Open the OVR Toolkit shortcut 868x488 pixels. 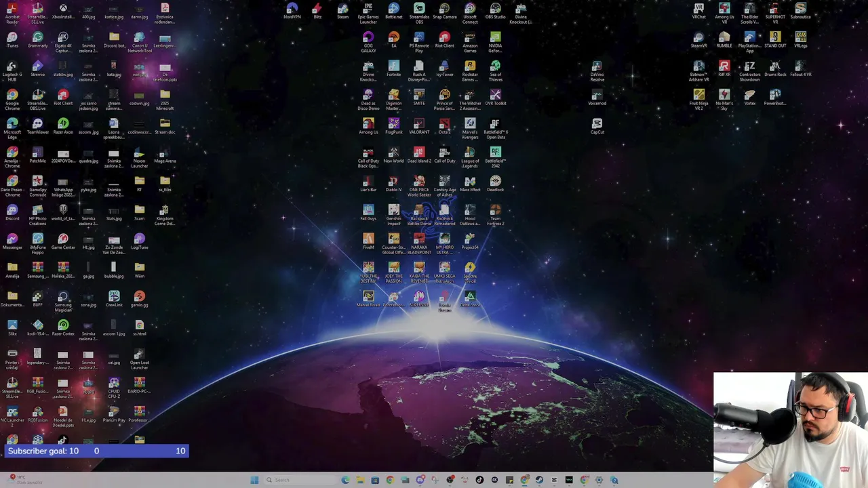(x=496, y=98)
